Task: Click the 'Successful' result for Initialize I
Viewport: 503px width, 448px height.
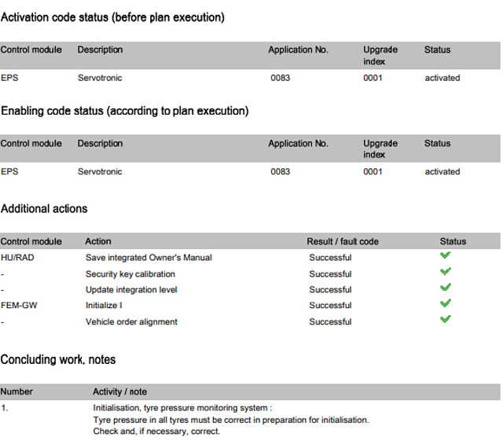Action: pyautogui.click(x=330, y=305)
